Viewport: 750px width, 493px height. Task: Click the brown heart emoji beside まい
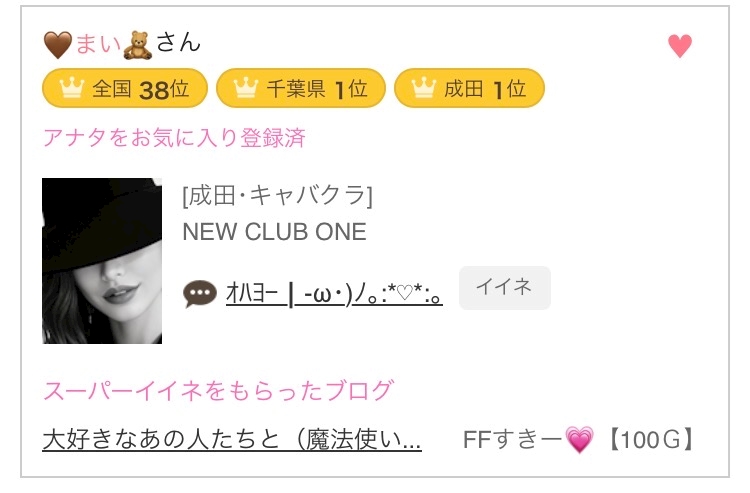tap(58, 44)
